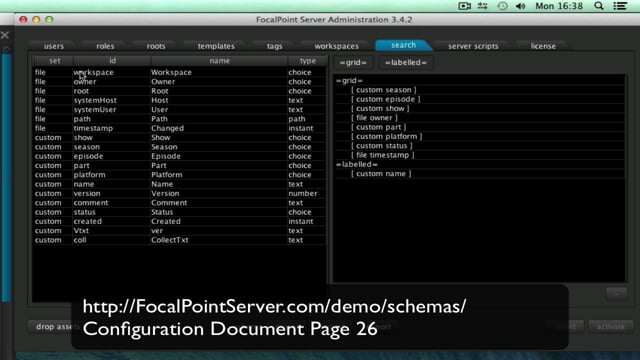Screen dimensions: 640x360
Task: Click the =labelled= button
Action: [x=406, y=62]
